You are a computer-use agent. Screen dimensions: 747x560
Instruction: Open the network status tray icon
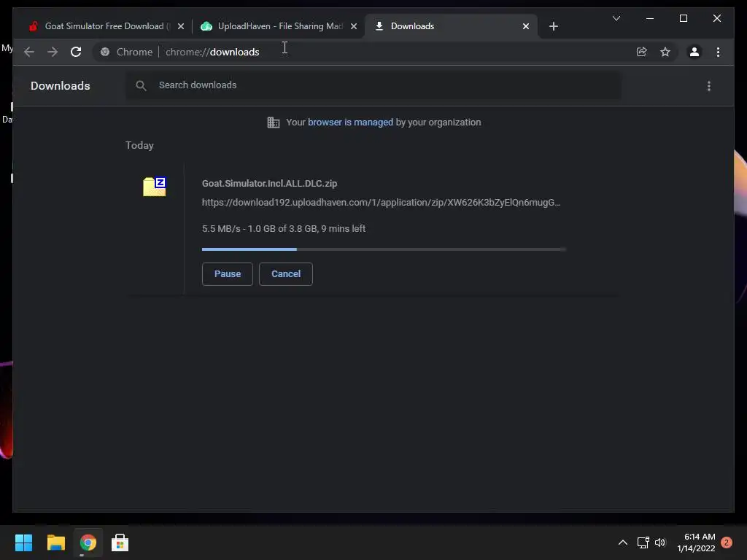tap(643, 542)
